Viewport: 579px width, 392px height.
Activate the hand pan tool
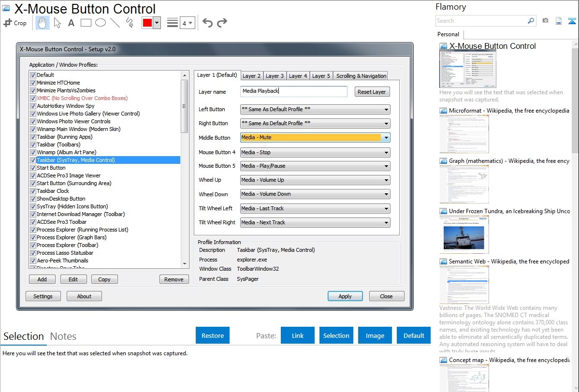click(x=43, y=23)
